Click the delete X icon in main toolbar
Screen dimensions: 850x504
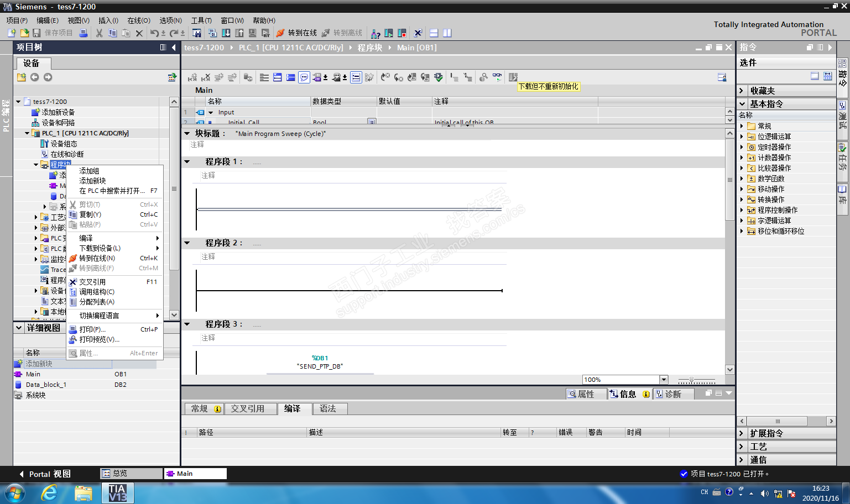coord(139,33)
